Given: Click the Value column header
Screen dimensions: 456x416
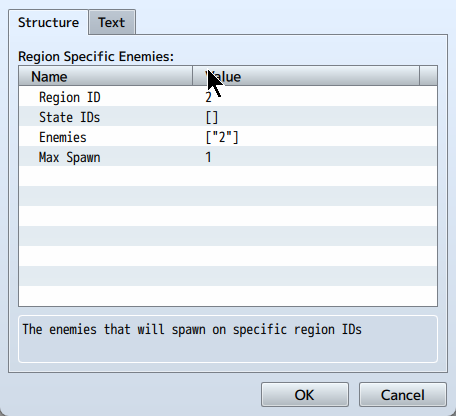Looking at the screenshot, I should [306, 76].
